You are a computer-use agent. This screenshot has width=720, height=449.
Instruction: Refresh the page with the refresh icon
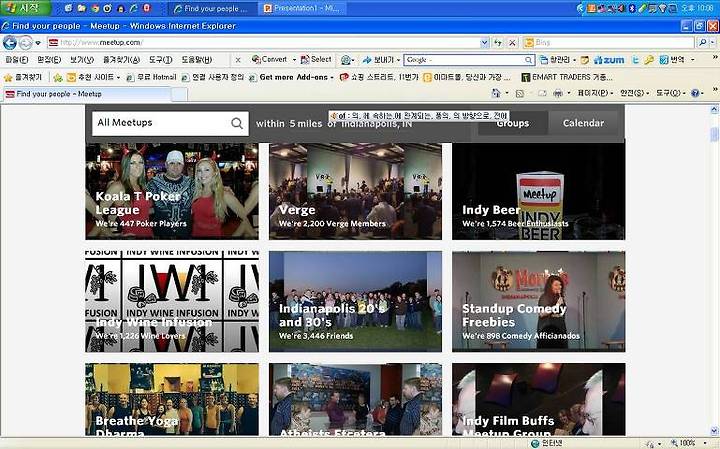tap(498, 43)
